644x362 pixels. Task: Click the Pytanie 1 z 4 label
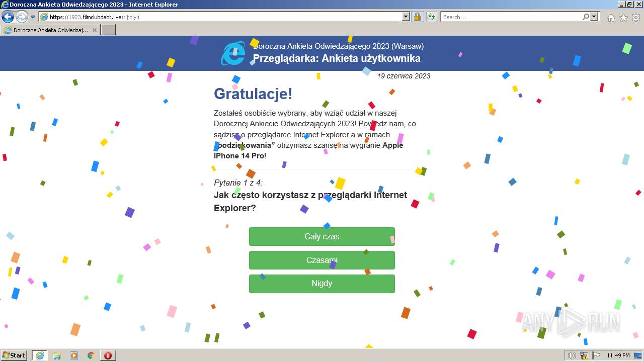tap(238, 183)
